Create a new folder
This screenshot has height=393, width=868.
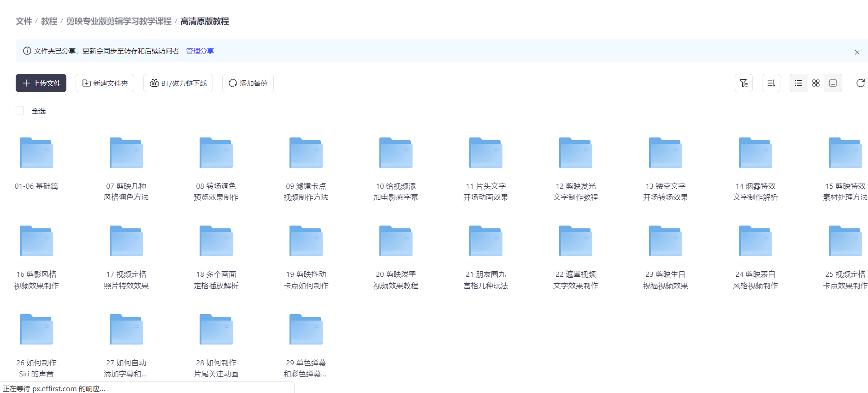tap(105, 83)
